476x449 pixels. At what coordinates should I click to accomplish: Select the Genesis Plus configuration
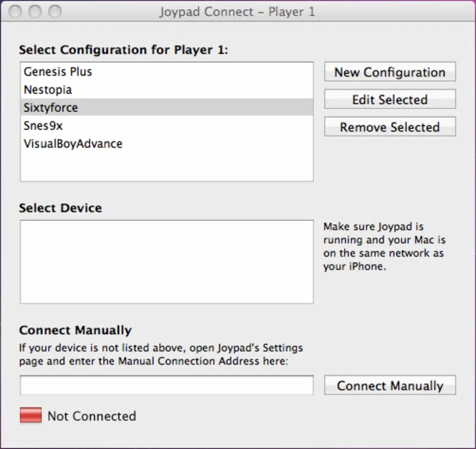coord(58,72)
